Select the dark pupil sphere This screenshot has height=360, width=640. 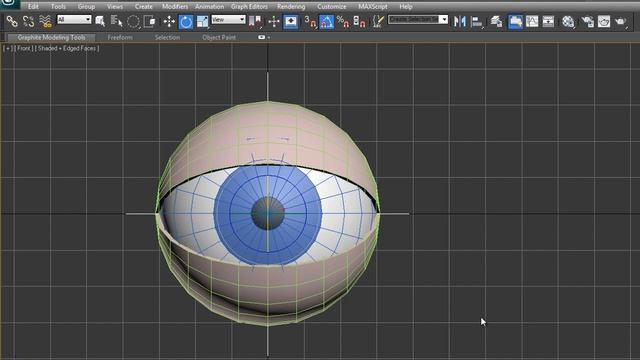(x=268, y=213)
